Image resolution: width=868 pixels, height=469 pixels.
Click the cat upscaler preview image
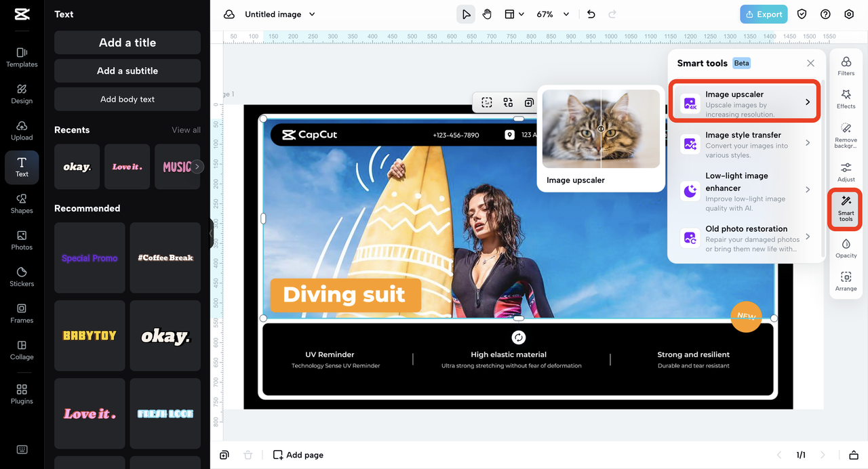tap(601, 129)
